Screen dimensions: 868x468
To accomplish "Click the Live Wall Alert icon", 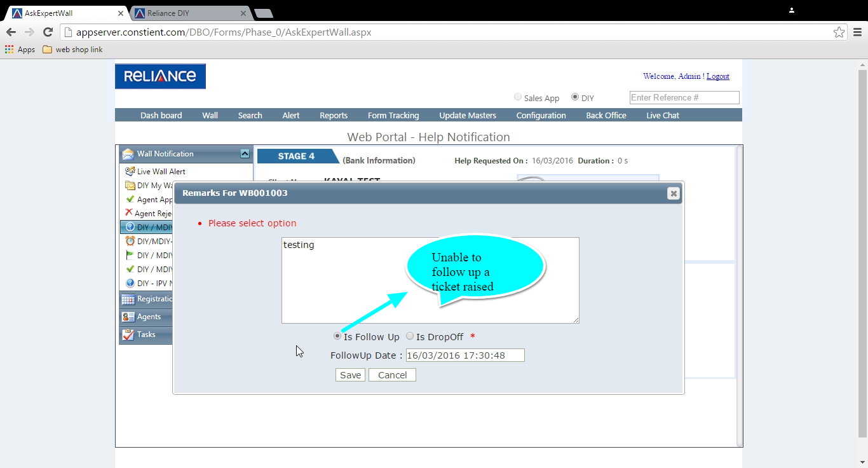I will (130, 171).
